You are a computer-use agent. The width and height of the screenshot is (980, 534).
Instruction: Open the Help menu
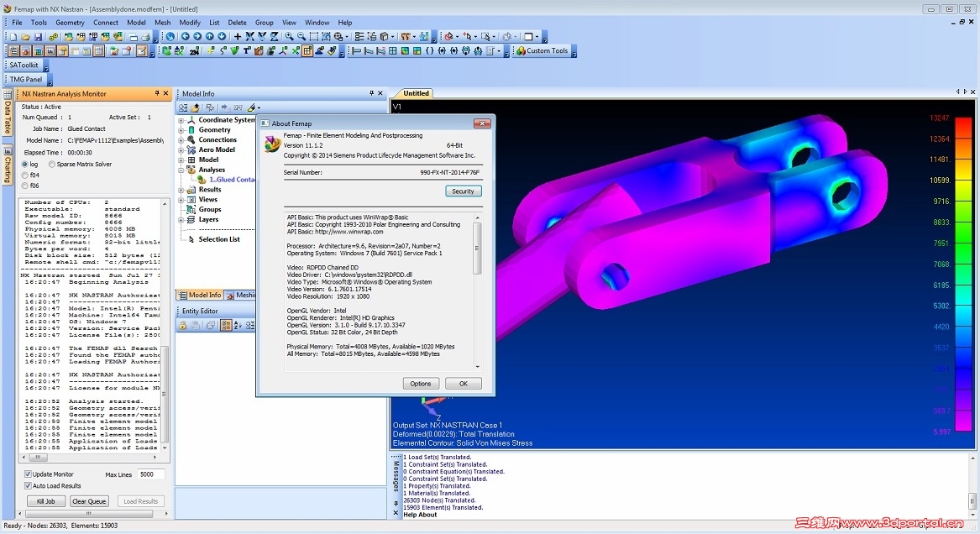[x=345, y=23]
